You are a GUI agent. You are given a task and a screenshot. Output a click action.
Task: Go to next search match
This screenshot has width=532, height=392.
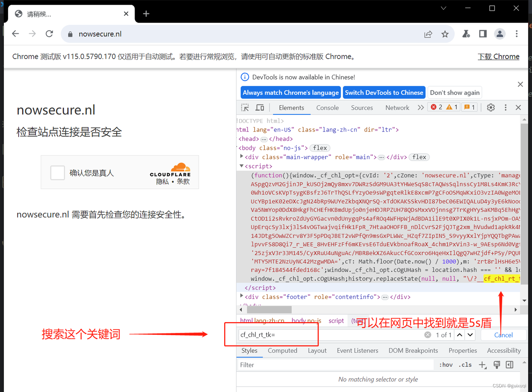click(470, 335)
